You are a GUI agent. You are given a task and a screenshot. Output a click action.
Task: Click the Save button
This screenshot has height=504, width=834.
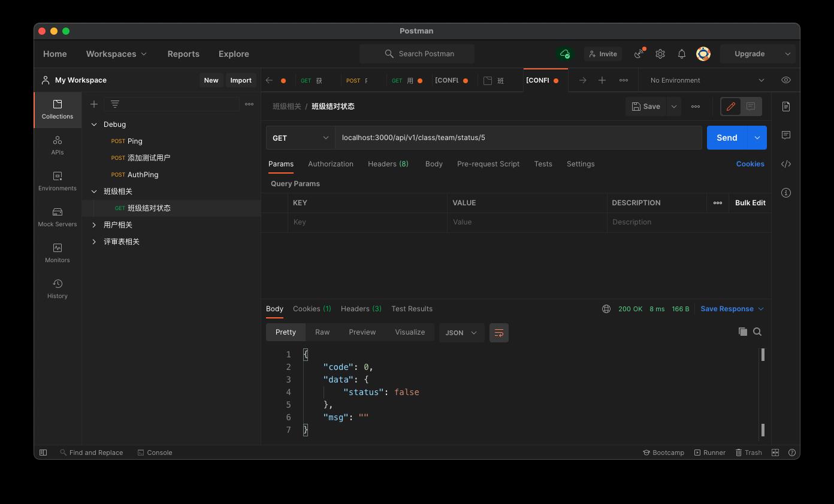(x=646, y=107)
